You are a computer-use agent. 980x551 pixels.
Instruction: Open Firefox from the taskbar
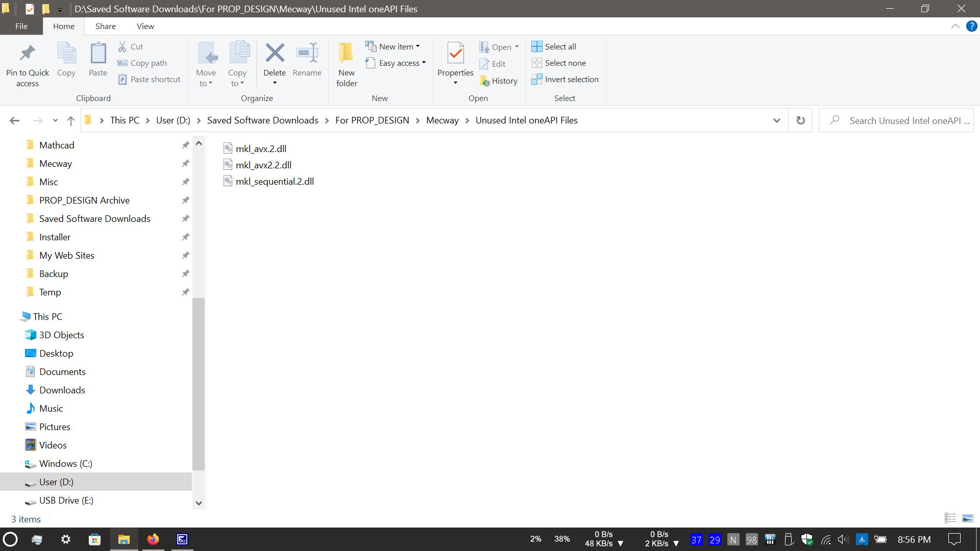(153, 539)
